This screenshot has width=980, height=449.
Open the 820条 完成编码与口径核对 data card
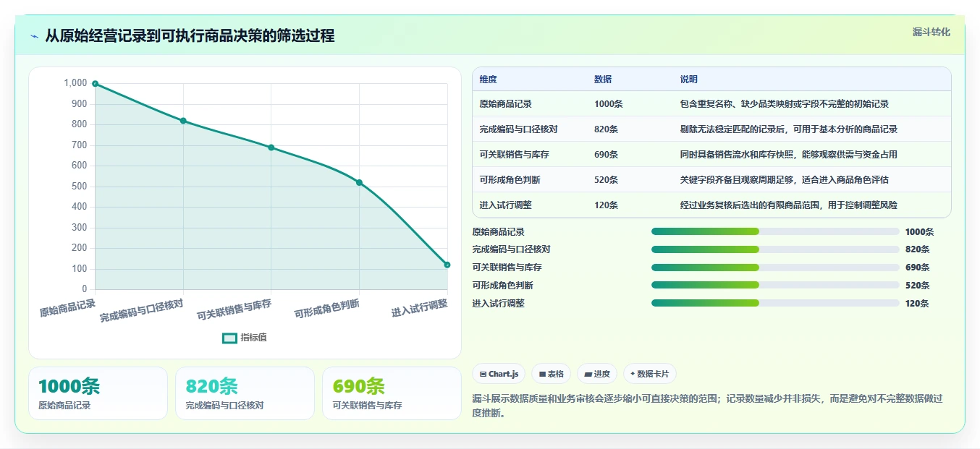[x=245, y=393]
